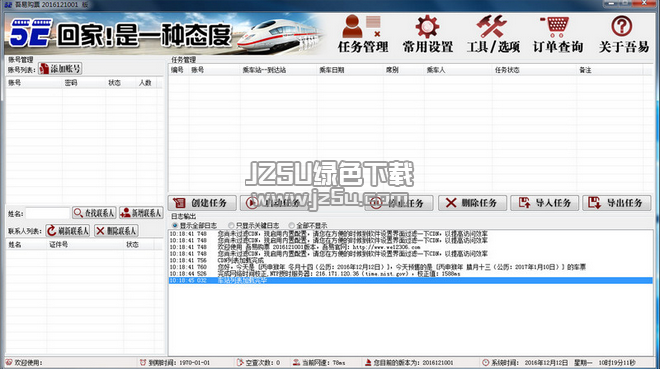Viewport: 660px width, 369px height.
Task: Open 订单查询 shopping cart
Action: point(558,35)
